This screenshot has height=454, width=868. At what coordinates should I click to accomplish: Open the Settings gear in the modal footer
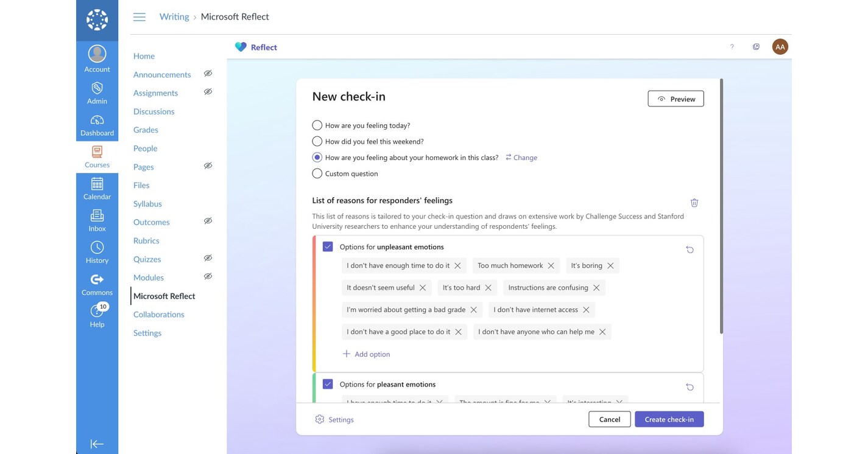pyautogui.click(x=319, y=419)
